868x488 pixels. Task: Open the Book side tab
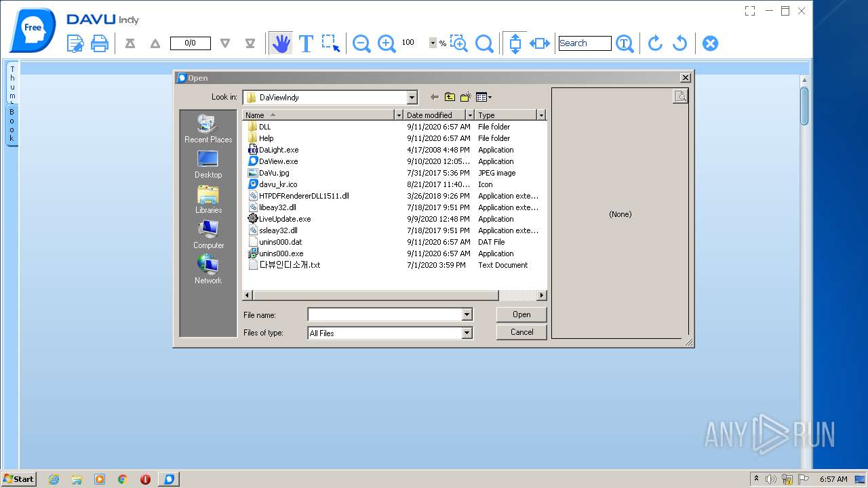coord(12,125)
